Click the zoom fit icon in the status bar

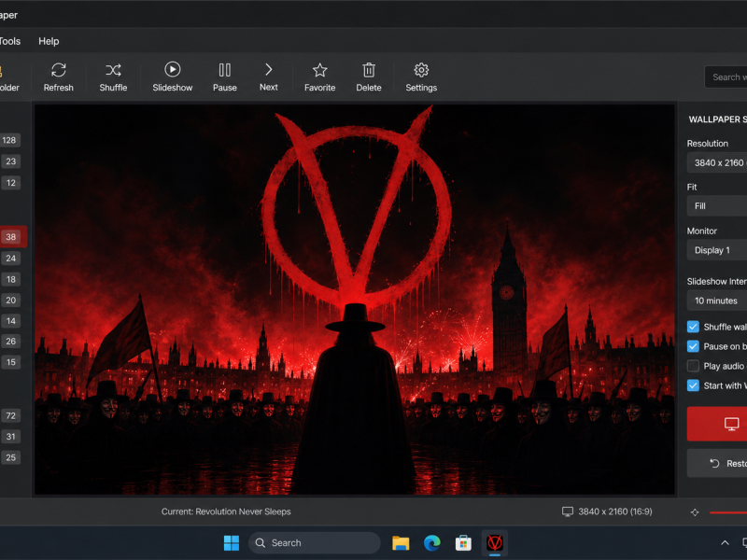point(695,512)
